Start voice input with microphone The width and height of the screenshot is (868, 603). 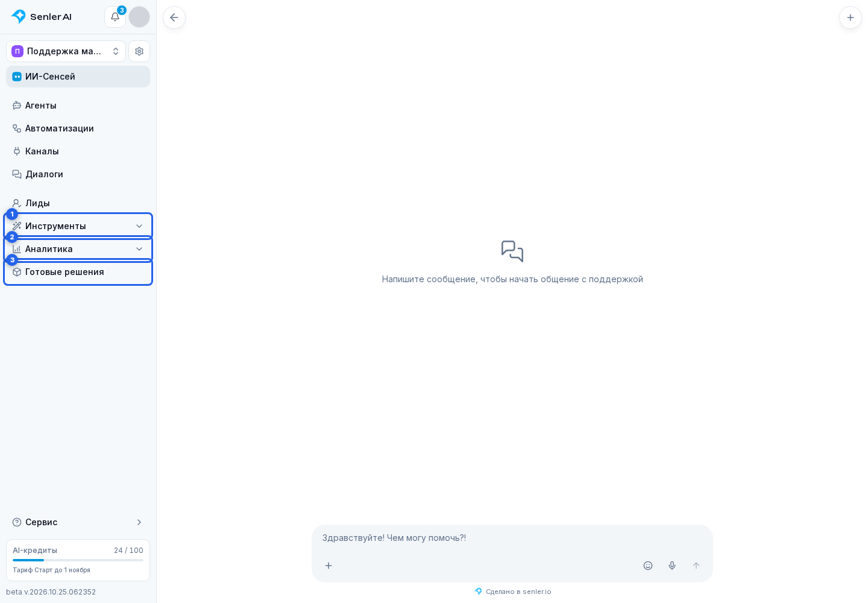(672, 566)
